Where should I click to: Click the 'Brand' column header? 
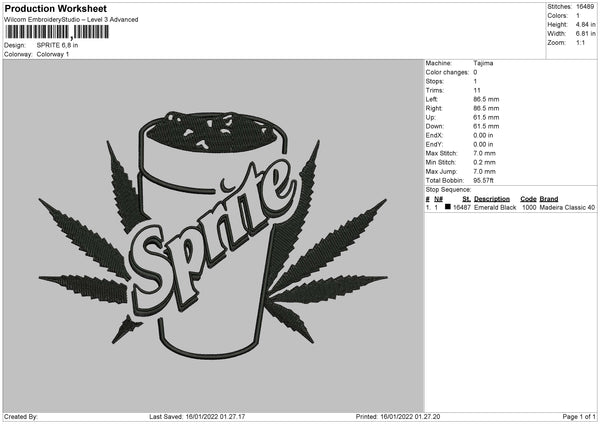[549, 199]
